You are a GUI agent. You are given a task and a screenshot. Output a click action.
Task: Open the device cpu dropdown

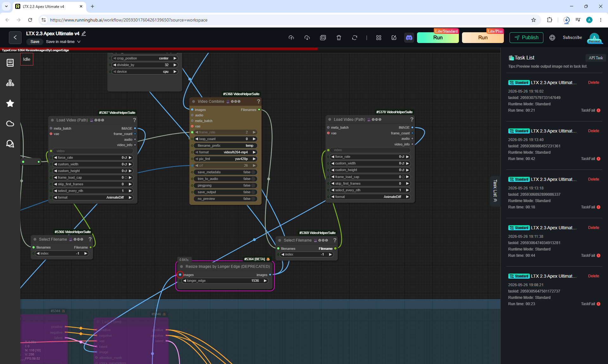(145, 72)
